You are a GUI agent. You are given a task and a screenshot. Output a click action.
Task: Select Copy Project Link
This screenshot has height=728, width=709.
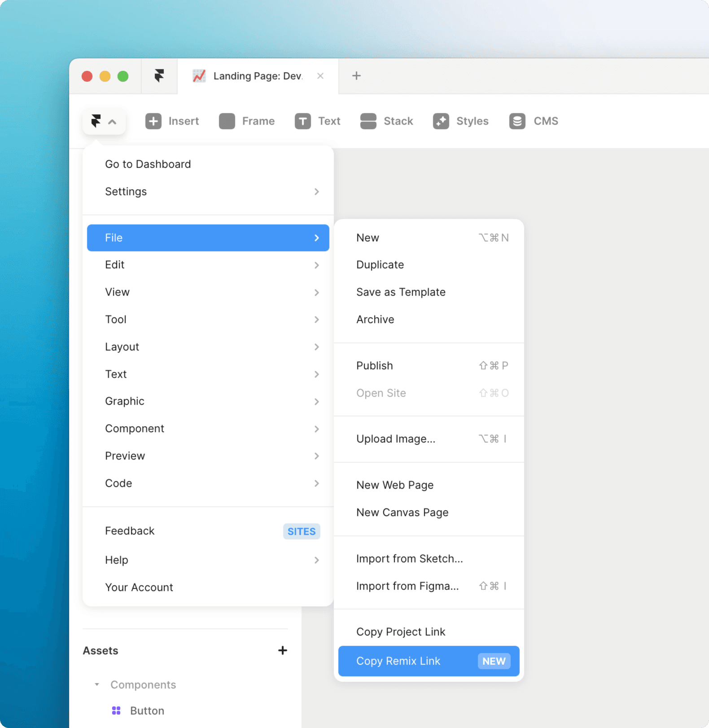(x=429, y=632)
